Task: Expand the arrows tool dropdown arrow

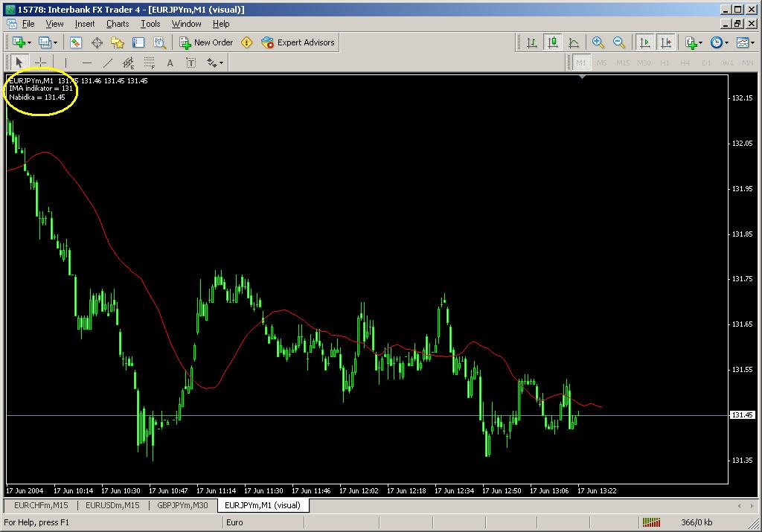Action: coord(221,63)
